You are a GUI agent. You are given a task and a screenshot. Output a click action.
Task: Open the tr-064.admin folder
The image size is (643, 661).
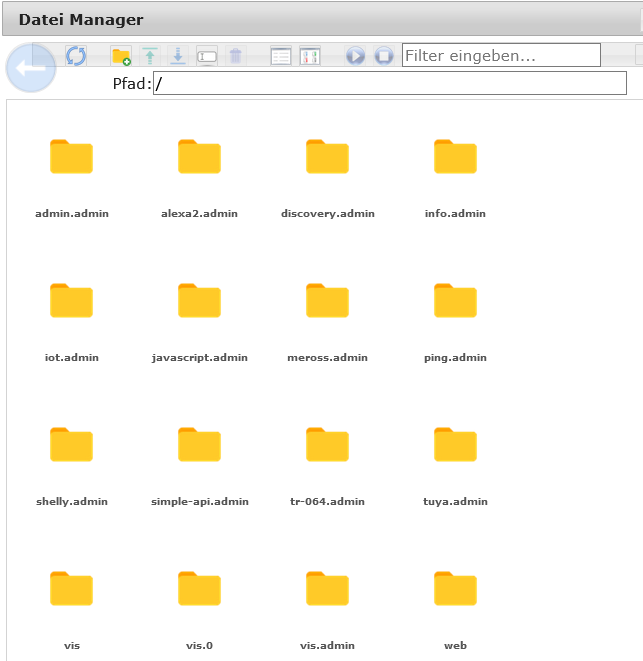click(x=328, y=445)
